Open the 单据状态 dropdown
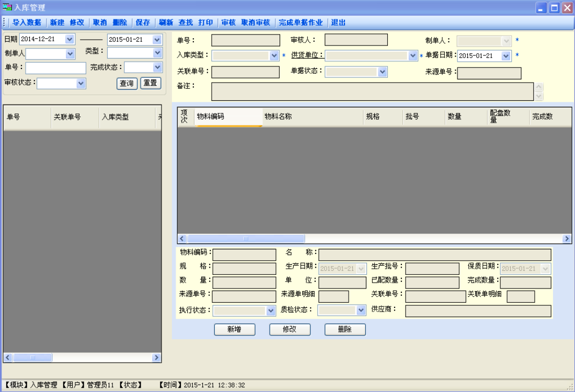Viewport: 575px width, 392px height. pyautogui.click(x=382, y=72)
